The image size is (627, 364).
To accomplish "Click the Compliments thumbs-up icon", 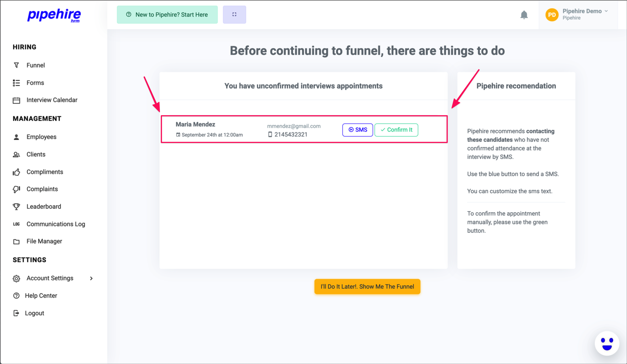I will pyautogui.click(x=16, y=172).
